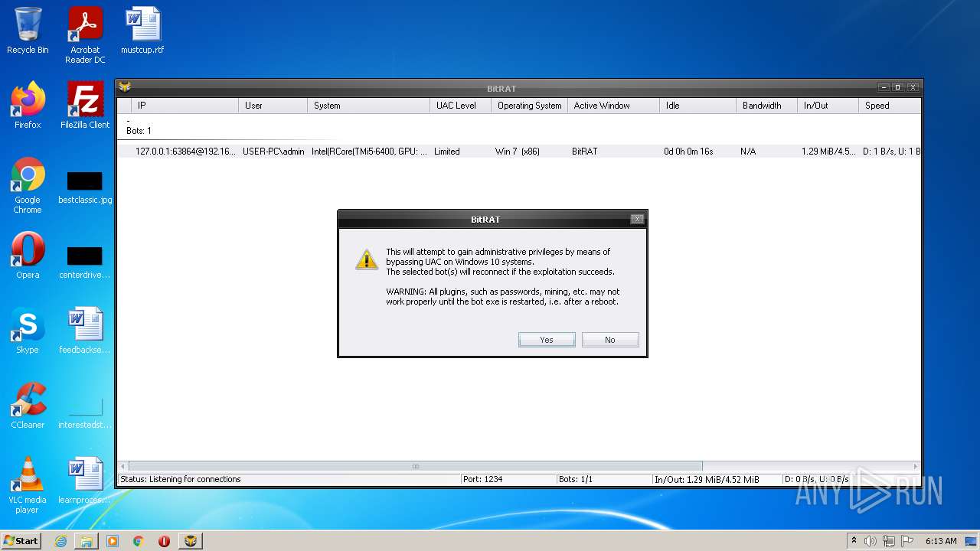Click 'Bots: 1/1' in status bar
This screenshot has height=551, width=980.
click(576, 479)
